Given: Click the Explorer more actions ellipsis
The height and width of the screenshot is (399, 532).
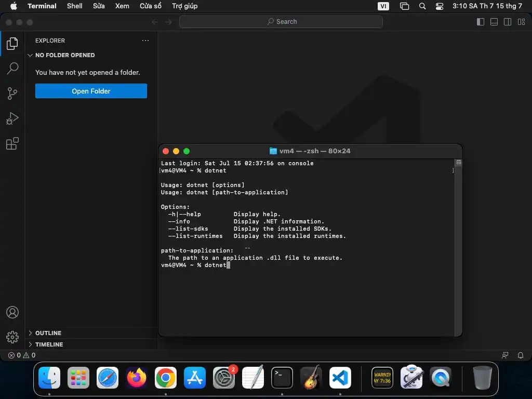Looking at the screenshot, I should click(145, 41).
